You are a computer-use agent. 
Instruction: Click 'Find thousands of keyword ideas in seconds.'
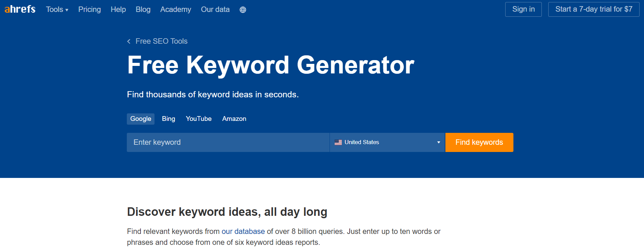tap(213, 95)
